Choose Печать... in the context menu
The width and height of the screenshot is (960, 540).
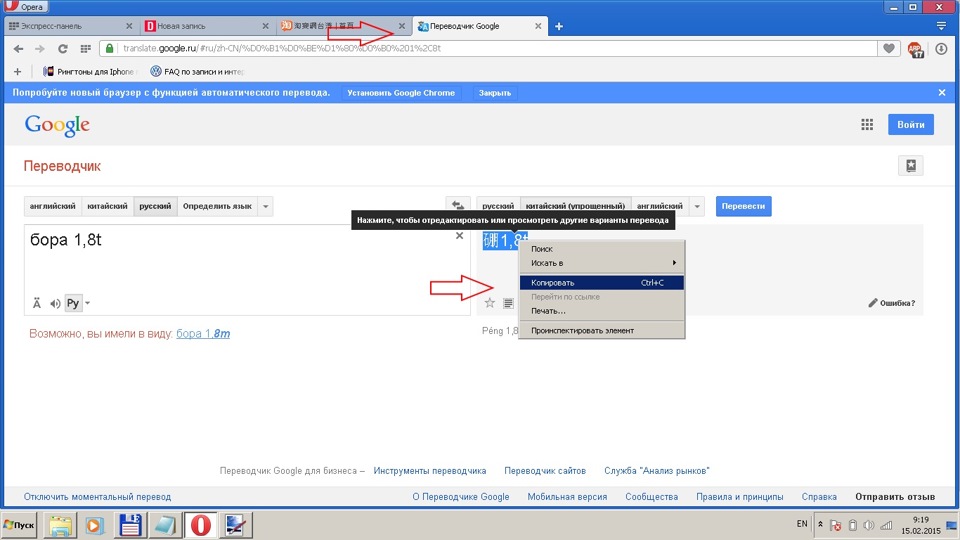[601, 310]
